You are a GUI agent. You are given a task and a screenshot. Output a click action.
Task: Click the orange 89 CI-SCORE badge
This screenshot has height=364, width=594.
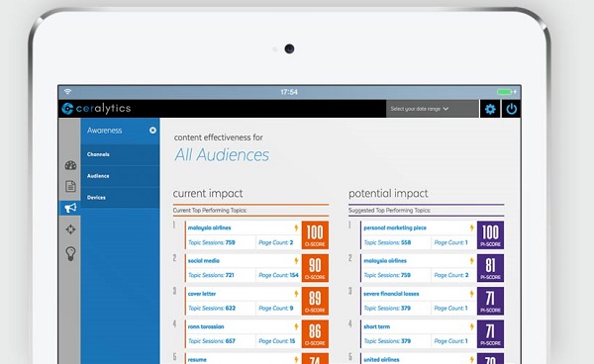315,301
